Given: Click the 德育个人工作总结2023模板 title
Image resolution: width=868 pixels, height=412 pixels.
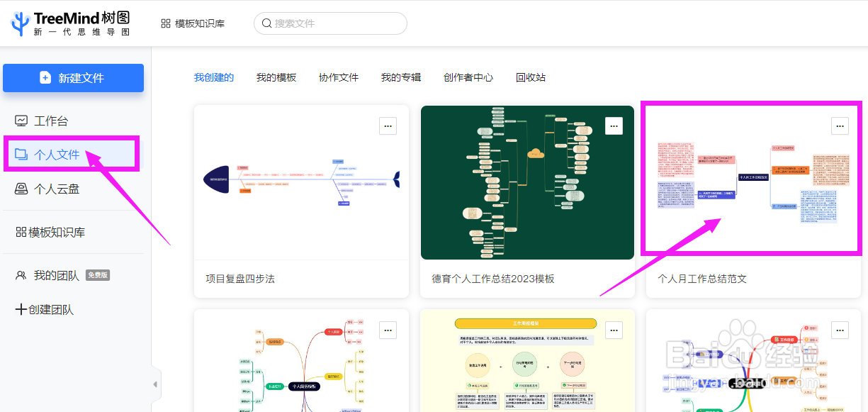Looking at the screenshot, I should click(x=492, y=279).
